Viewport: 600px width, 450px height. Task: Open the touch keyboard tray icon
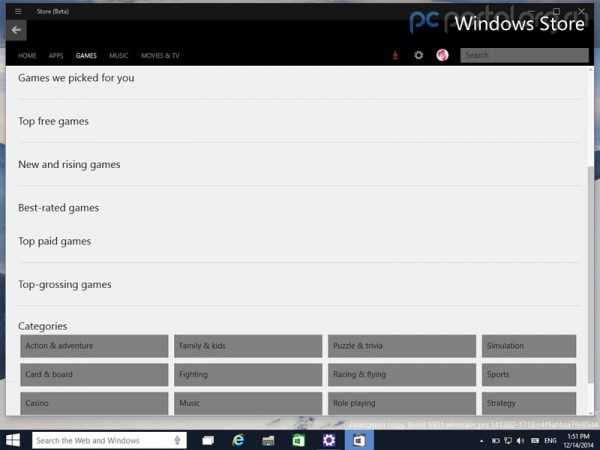535,441
